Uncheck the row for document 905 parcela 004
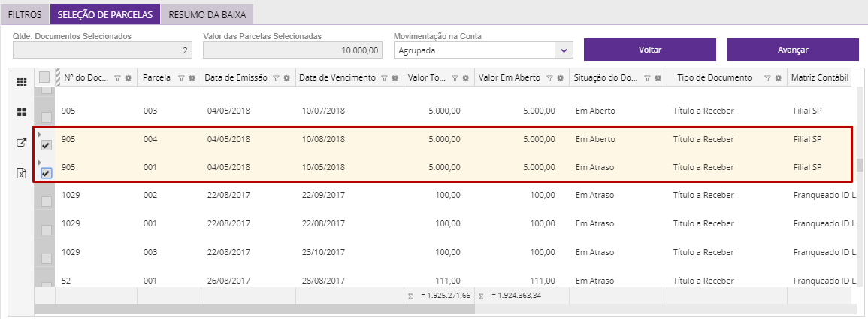The image size is (868, 319). click(46, 145)
